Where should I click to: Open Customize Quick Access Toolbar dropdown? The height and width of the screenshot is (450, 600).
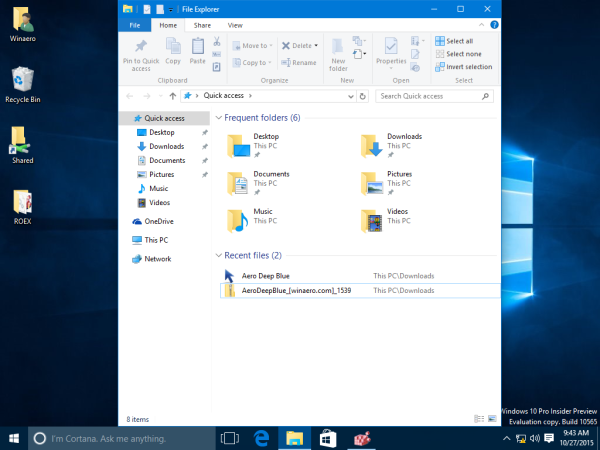click(x=171, y=10)
